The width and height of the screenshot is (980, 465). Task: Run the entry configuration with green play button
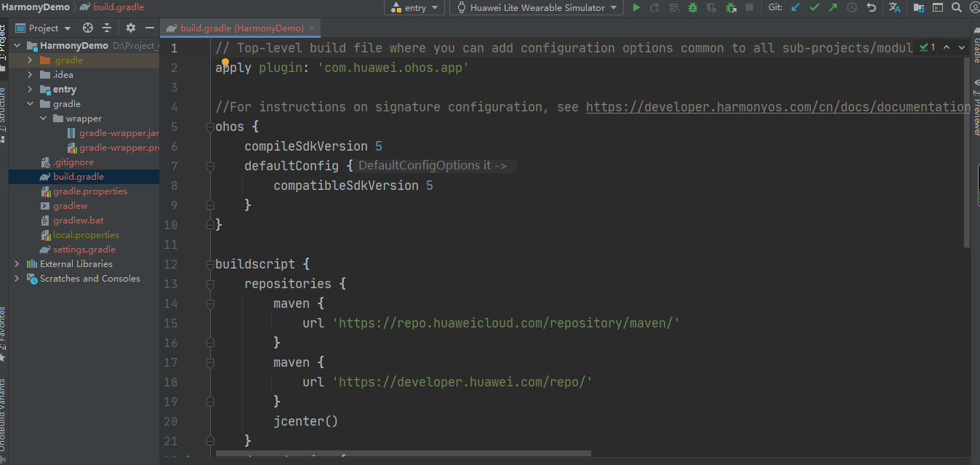[x=636, y=8]
